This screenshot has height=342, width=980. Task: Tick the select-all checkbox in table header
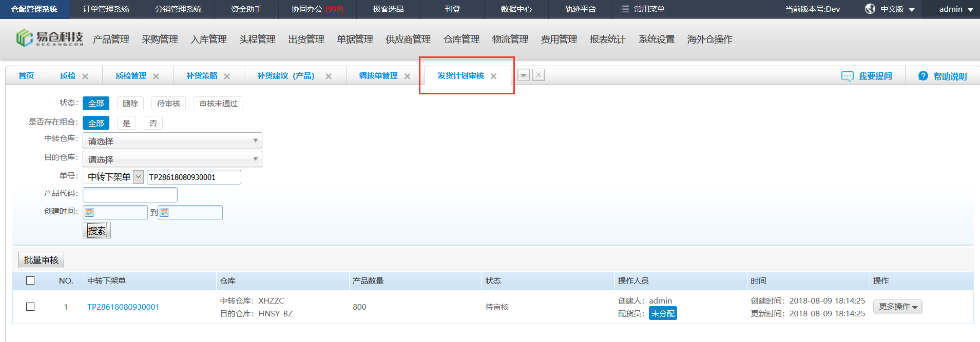click(30, 280)
